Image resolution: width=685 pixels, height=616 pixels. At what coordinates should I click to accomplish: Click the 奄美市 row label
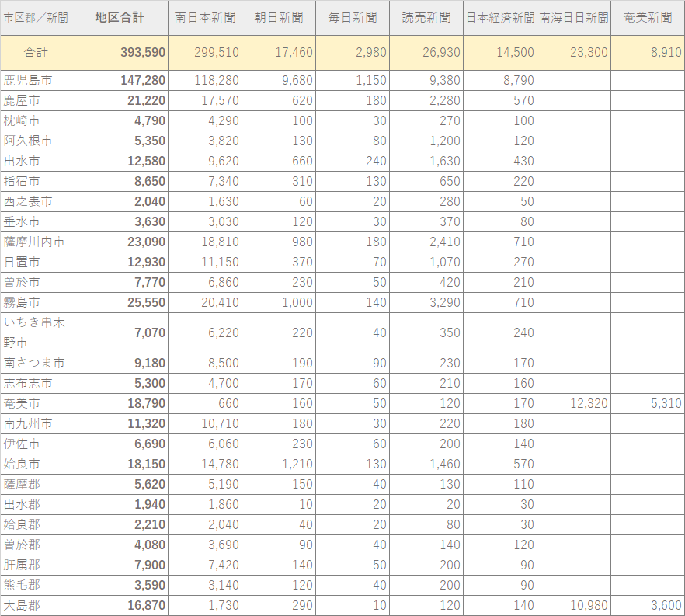pyautogui.click(x=22, y=403)
